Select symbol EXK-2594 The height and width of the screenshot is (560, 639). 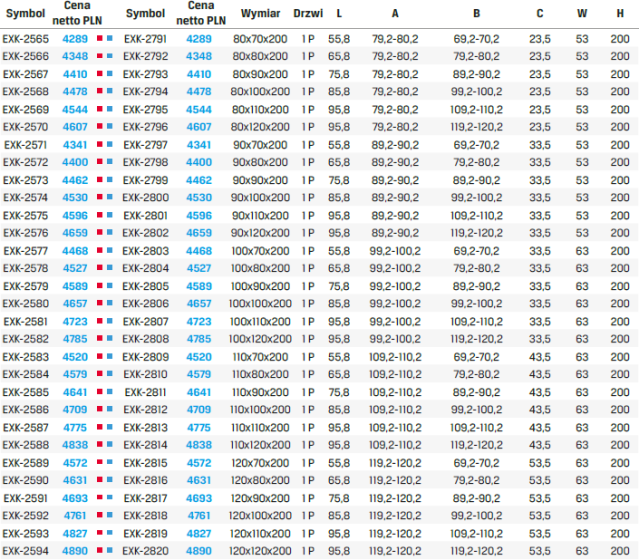pos(26,551)
